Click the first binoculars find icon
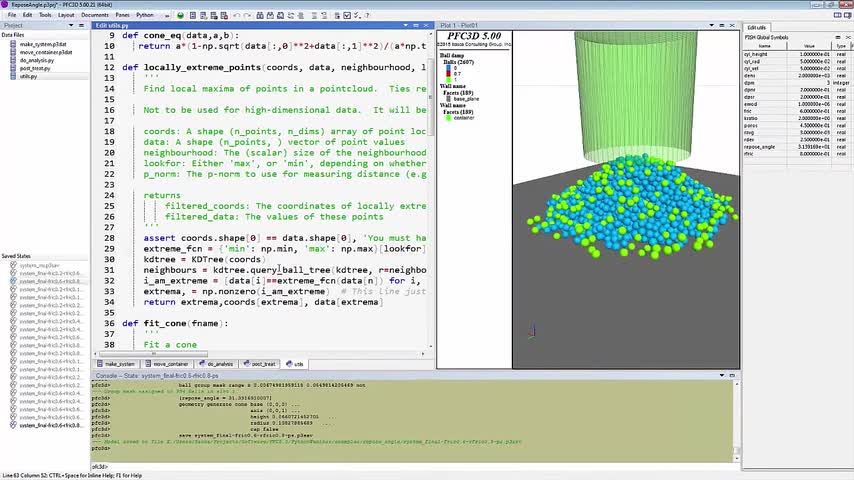This screenshot has width=854, height=480. point(260,15)
